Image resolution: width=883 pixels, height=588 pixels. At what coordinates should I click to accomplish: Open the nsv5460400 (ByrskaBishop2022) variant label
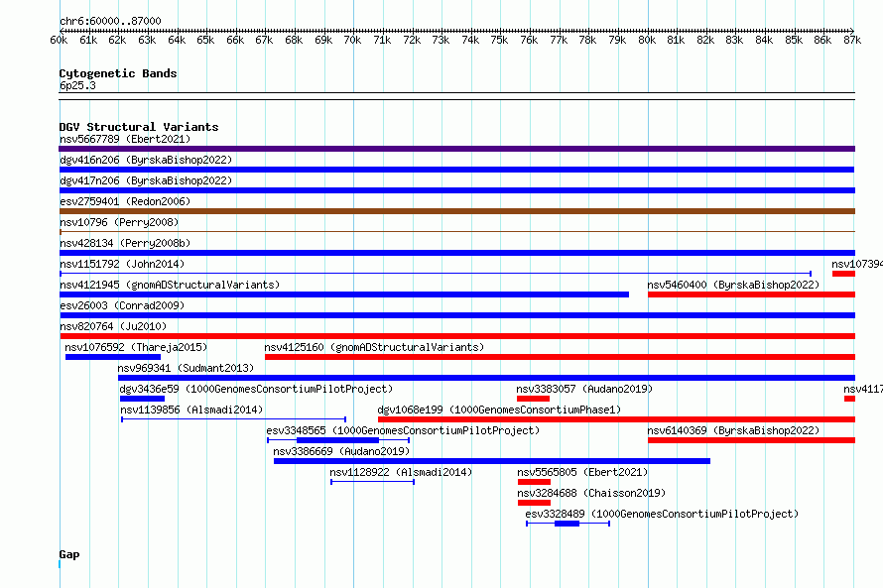733,285
